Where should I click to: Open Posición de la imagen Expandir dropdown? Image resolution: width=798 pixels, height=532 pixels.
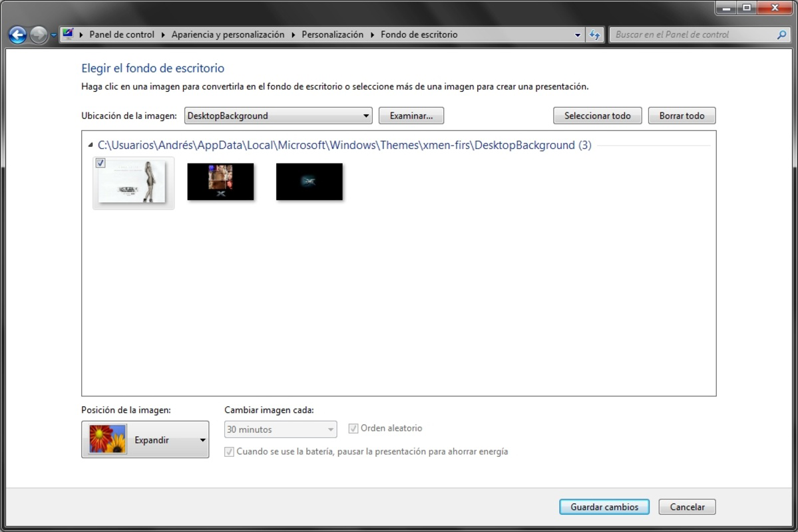145,440
